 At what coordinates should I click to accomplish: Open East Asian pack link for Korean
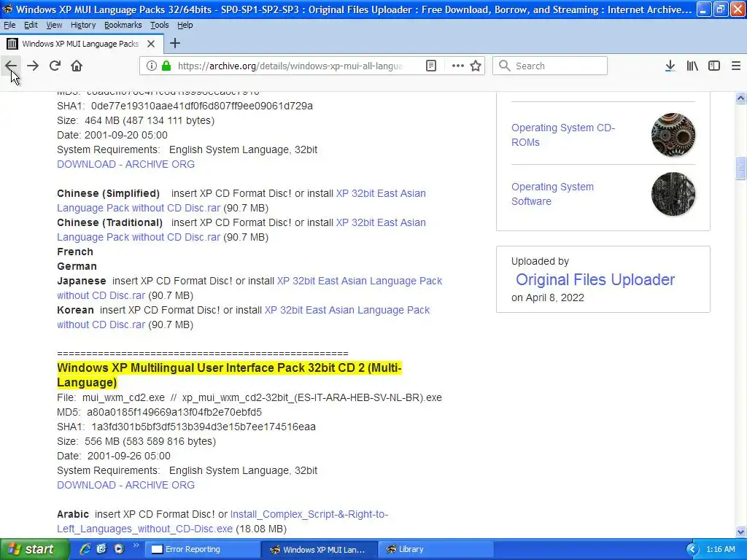(347, 310)
